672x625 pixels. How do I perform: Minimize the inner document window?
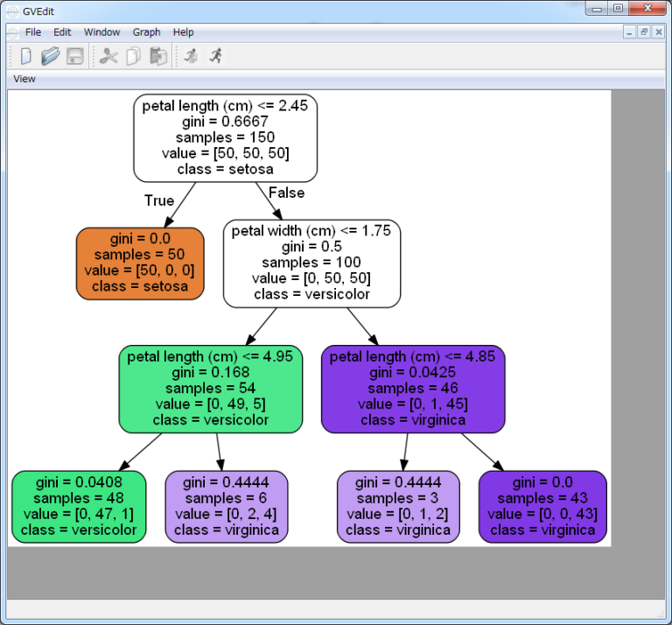[629, 32]
